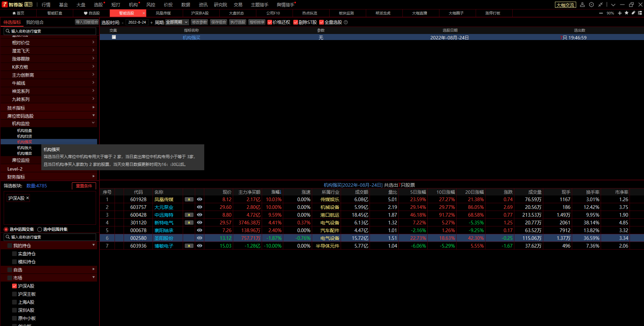Switch to the 我的组合 tab
Screen dimensions: 644x326
(x=35, y=22)
